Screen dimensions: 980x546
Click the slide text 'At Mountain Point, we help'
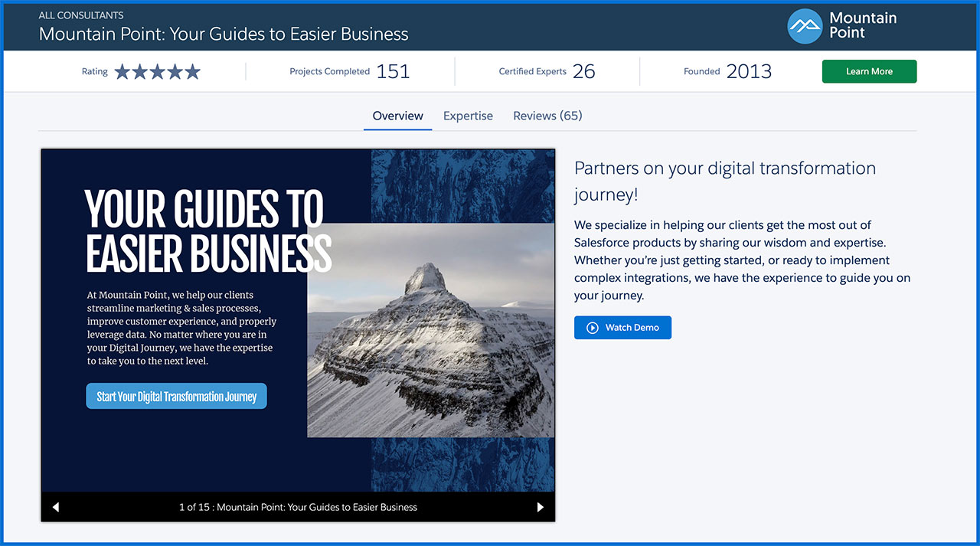182,328
